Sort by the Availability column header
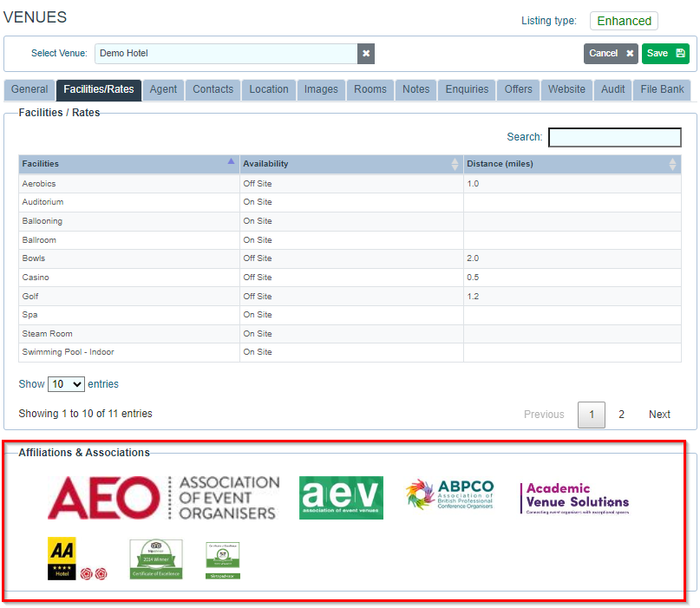The image size is (700, 608). tap(351, 164)
